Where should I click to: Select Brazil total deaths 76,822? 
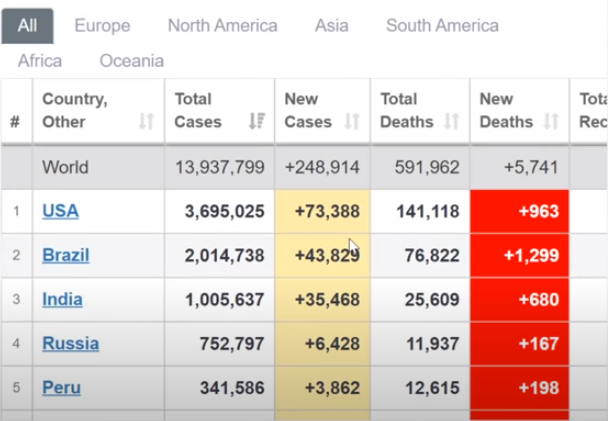coord(432,255)
